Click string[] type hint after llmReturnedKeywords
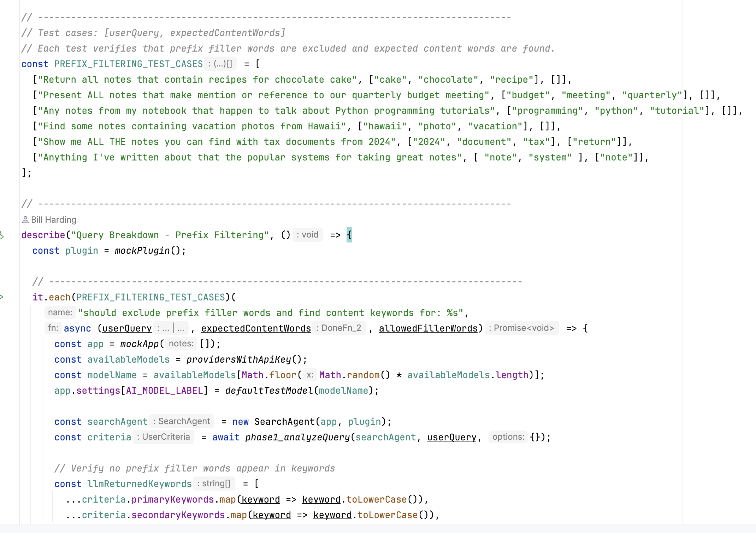Viewport: 756px width, 533px height. pyautogui.click(x=214, y=484)
